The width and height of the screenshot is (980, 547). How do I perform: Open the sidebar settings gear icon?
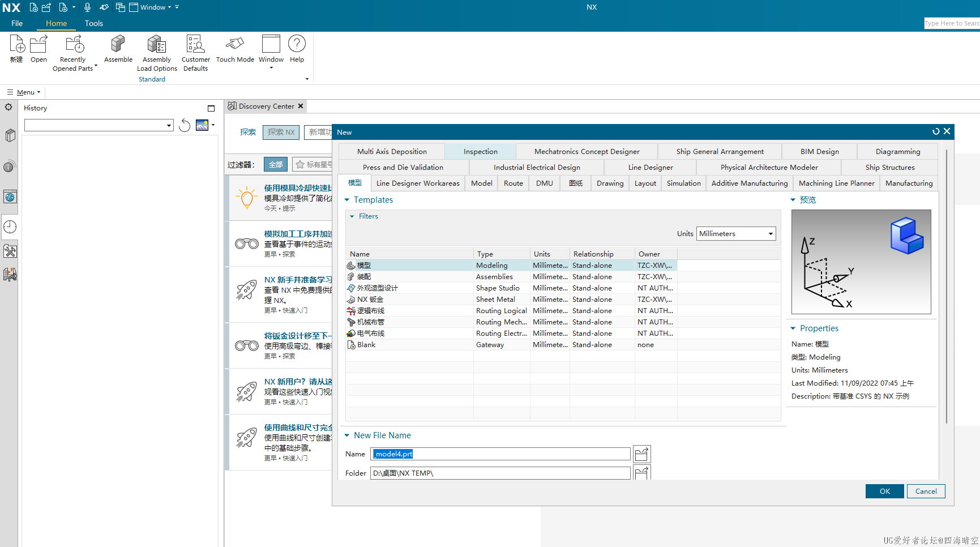8,107
